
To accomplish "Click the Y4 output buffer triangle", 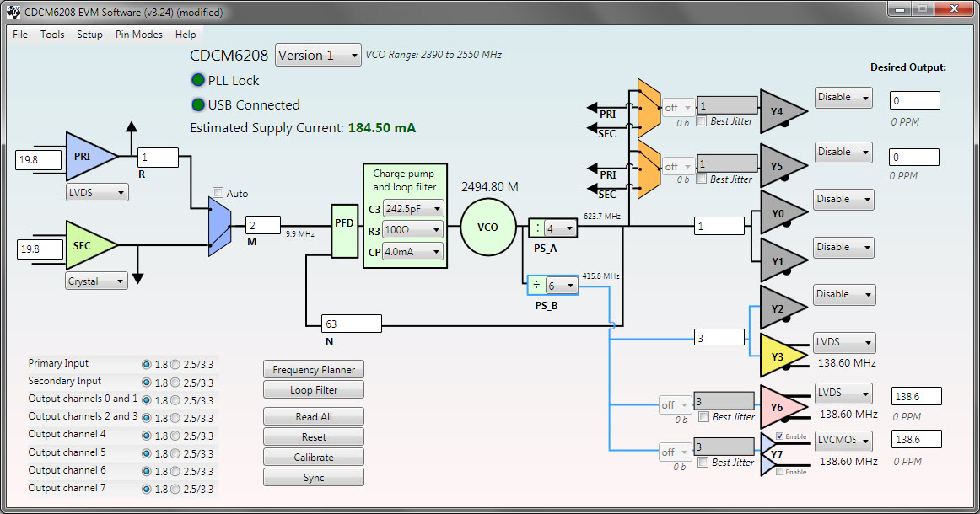I will [782, 112].
